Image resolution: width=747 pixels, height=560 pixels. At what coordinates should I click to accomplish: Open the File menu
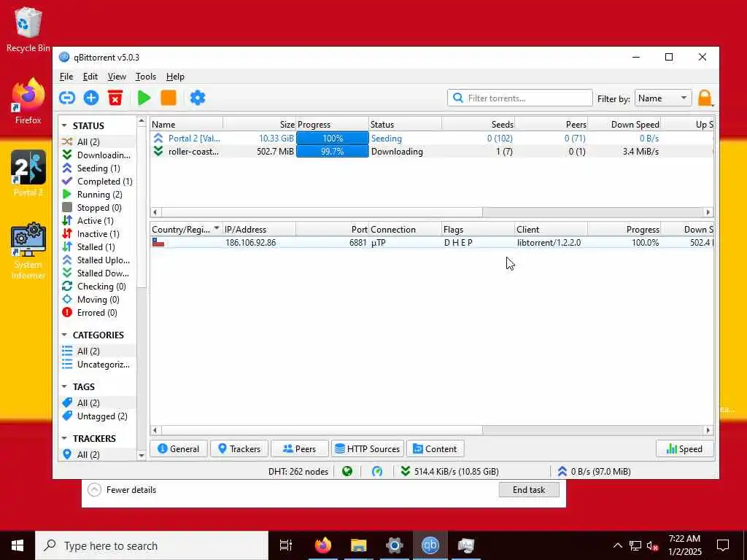tap(66, 77)
